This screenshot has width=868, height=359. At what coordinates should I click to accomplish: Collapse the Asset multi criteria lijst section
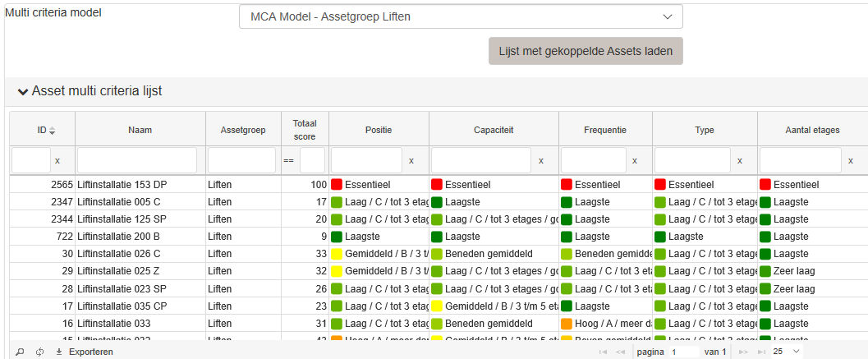23,92
